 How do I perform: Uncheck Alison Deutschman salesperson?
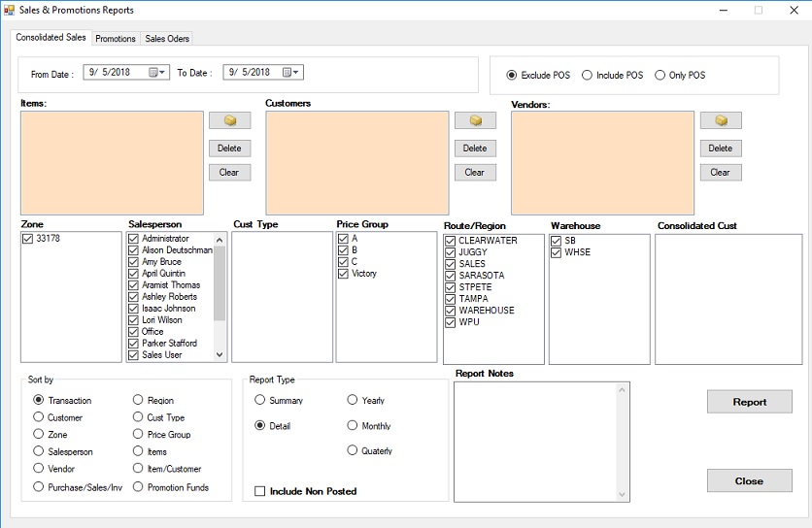(134, 250)
